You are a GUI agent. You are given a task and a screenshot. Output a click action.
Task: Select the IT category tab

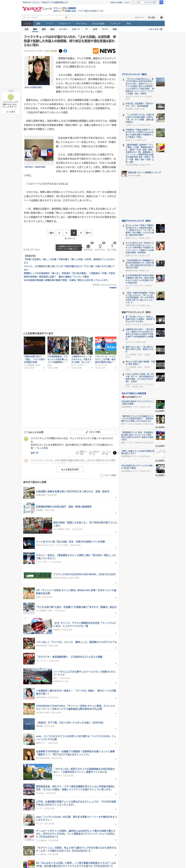(x=86, y=29)
